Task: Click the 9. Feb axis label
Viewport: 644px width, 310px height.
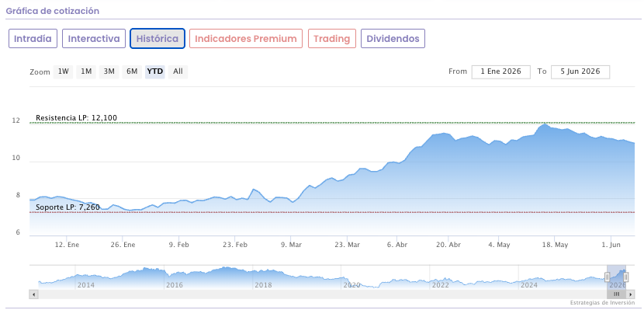Action: [178, 245]
